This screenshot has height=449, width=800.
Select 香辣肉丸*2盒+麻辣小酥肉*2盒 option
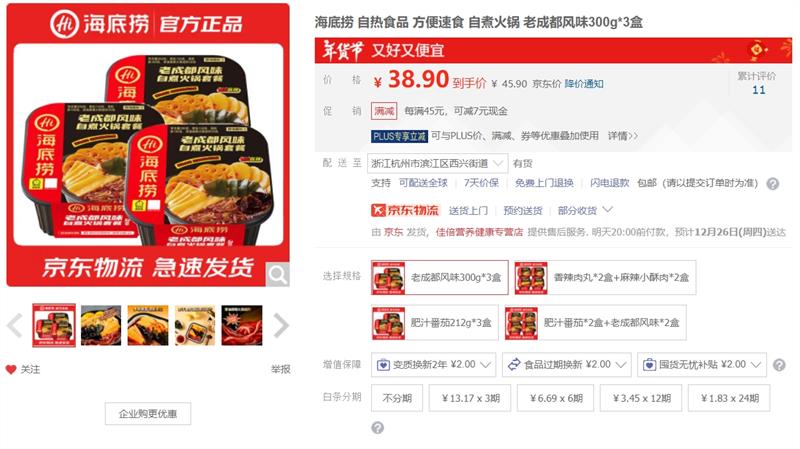pyautogui.click(x=605, y=278)
